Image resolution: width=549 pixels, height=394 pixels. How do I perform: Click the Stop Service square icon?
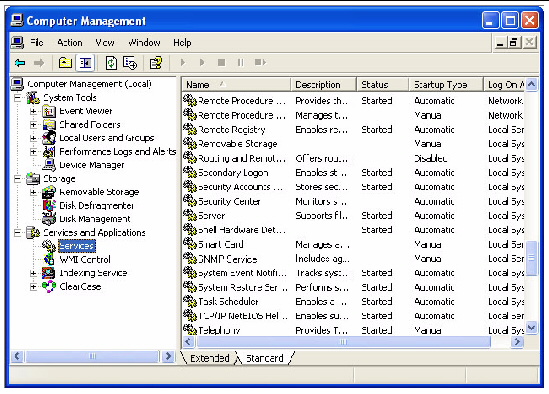[x=221, y=63]
